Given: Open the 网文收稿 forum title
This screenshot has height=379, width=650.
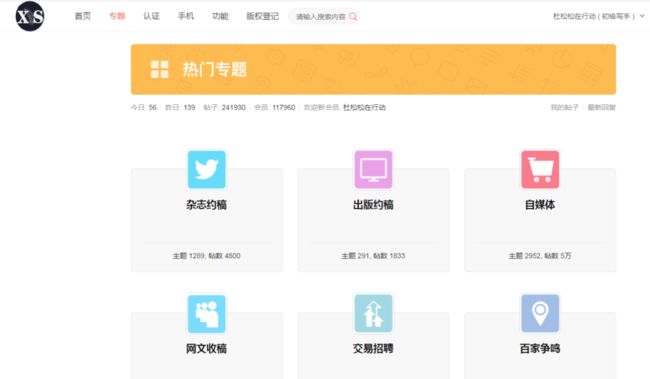Looking at the screenshot, I should point(206,348).
